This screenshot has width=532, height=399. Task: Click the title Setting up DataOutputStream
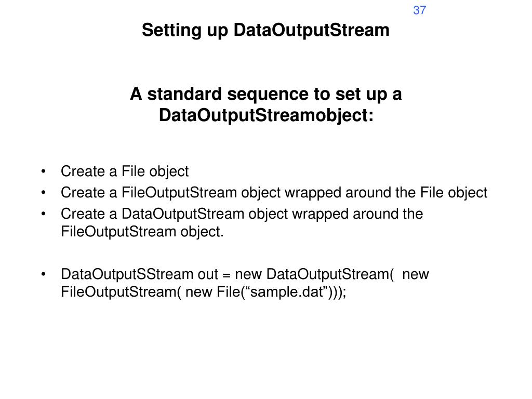click(x=265, y=30)
